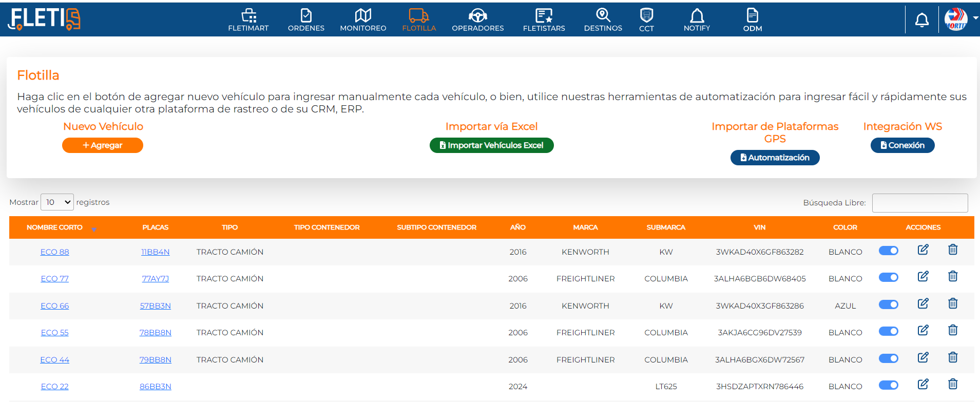Go to Monitoreo map icon
The width and height of the screenshot is (980, 402).
(x=363, y=21)
